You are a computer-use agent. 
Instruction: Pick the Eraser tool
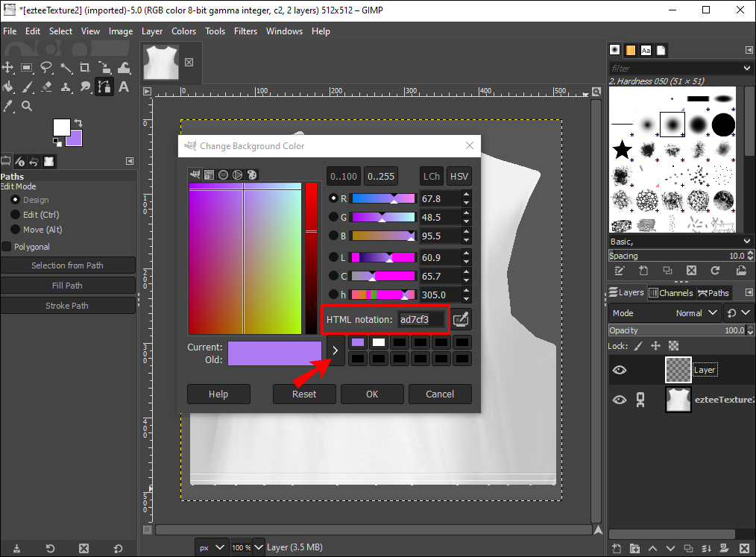pyautogui.click(x=46, y=86)
